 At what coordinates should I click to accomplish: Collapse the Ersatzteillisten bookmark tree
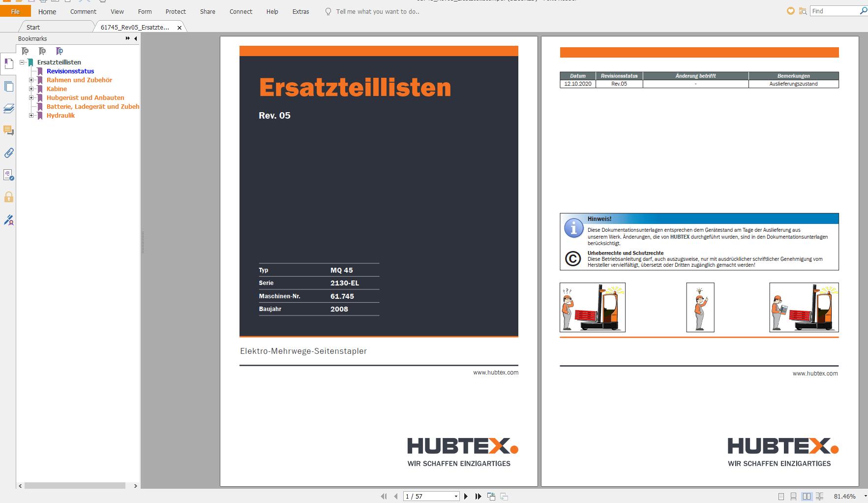coord(22,62)
